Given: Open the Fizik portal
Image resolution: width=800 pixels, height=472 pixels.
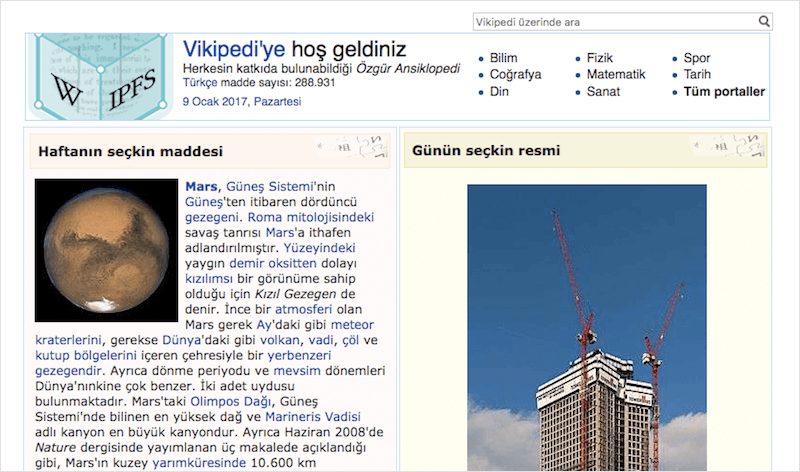Looking at the screenshot, I should pos(599,58).
